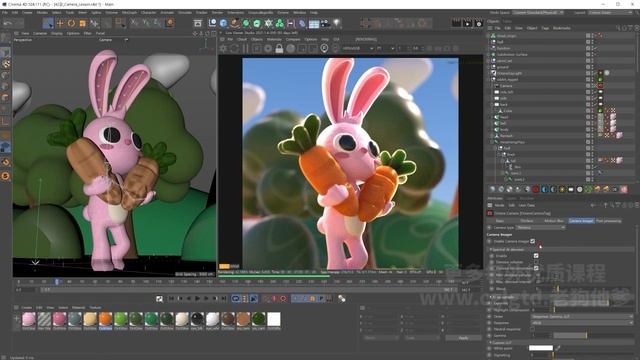This screenshot has height=360, width=640.
Task: Pause the Live Viewer render
Action: (x=245, y=49)
